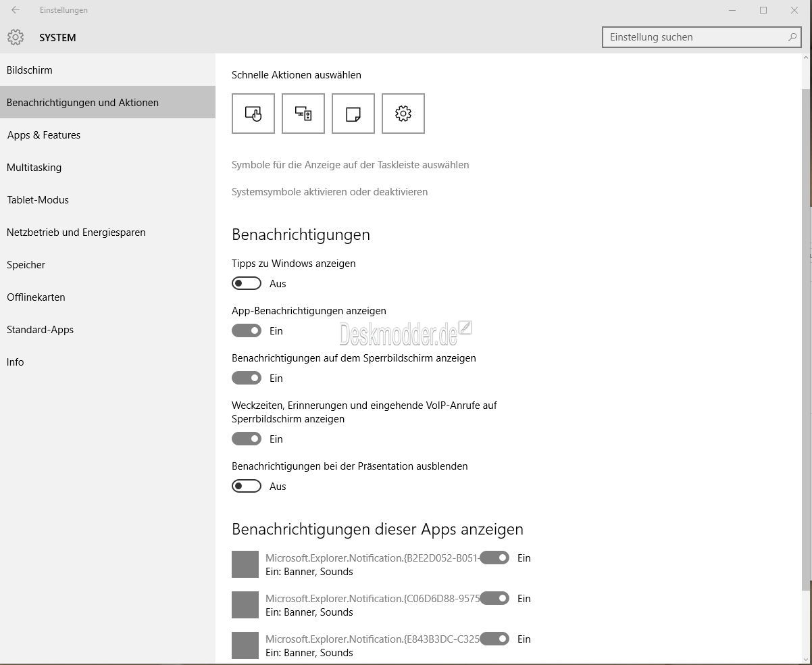Open Symbole für die Anzeige auf der Taskleiste auswählen
This screenshot has width=812, height=665.
tap(350, 165)
